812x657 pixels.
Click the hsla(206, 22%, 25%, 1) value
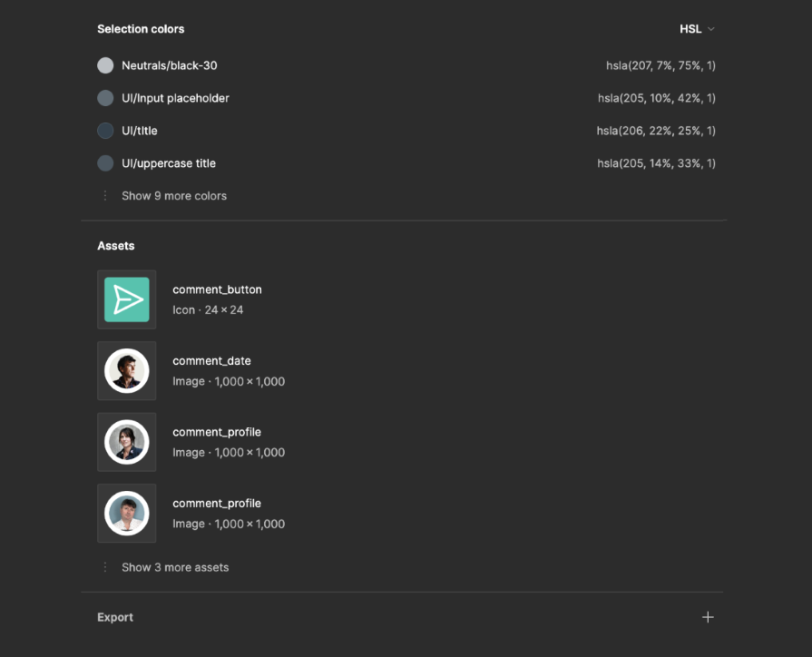[656, 131]
